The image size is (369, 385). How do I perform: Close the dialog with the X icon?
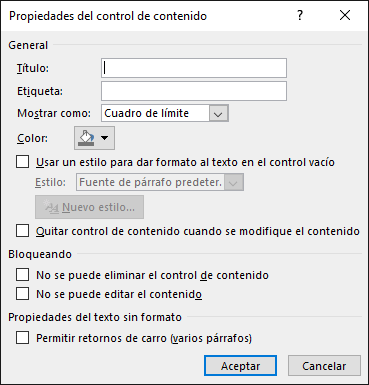[x=345, y=15]
